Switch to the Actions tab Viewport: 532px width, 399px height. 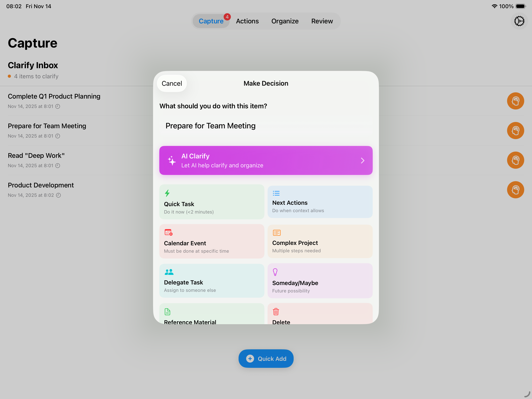pyautogui.click(x=247, y=21)
